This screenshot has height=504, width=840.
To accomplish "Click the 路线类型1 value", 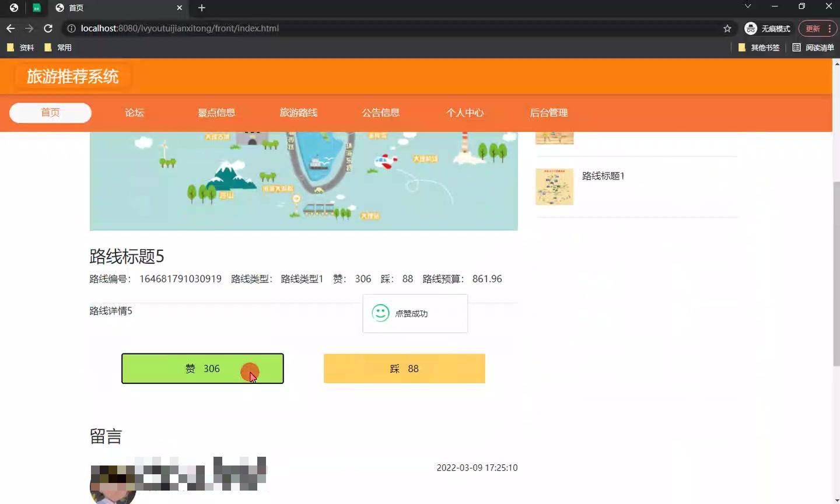I will [302, 279].
